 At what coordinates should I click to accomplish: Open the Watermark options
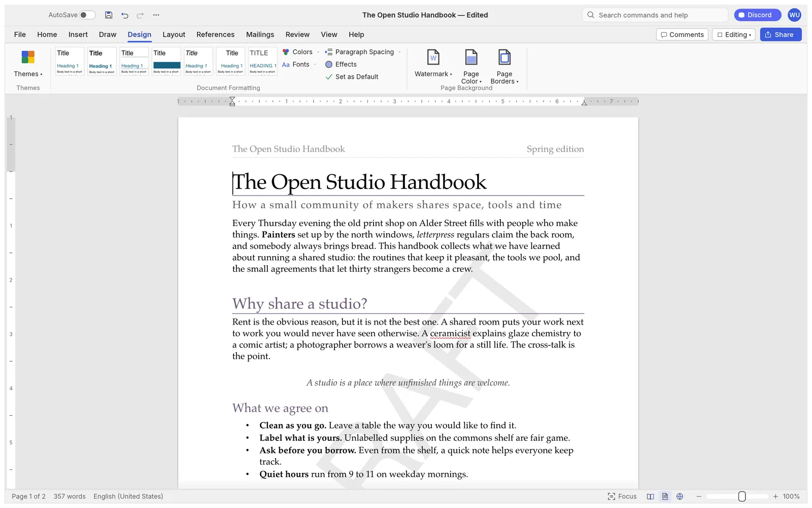(x=433, y=63)
